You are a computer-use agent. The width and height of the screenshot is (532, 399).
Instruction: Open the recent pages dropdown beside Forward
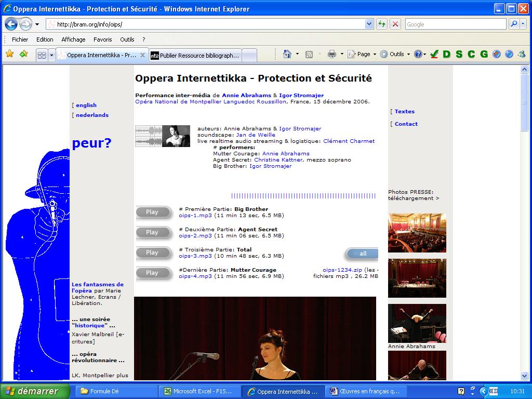[37, 24]
